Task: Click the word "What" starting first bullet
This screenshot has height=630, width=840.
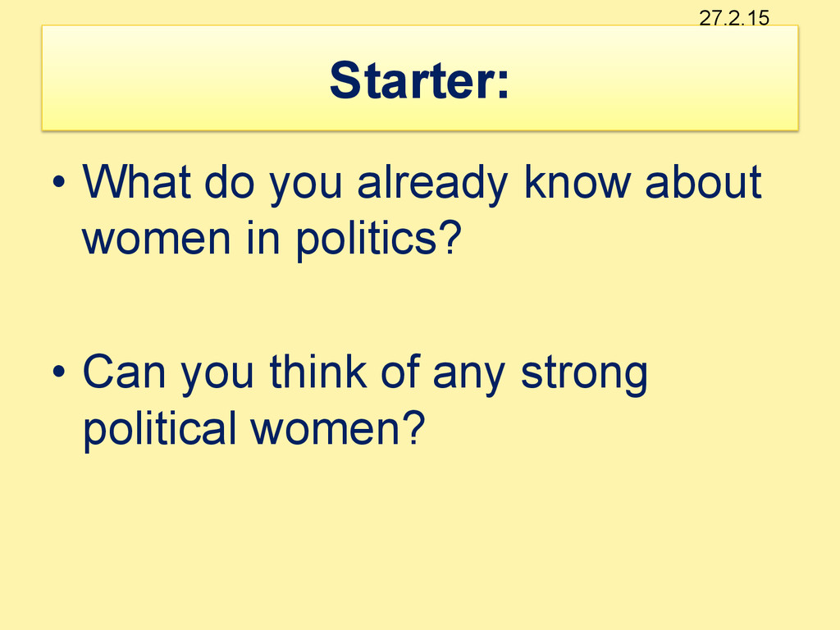Action: [x=137, y=181]
